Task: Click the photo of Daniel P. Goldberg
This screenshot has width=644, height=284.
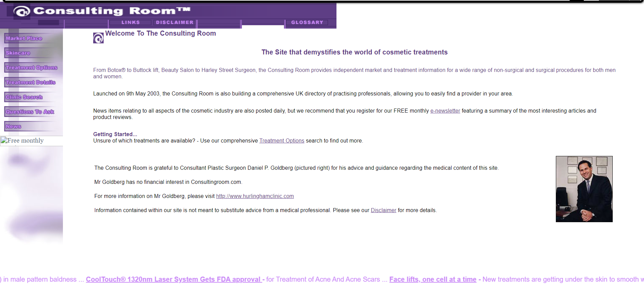Action: point(584,189)
